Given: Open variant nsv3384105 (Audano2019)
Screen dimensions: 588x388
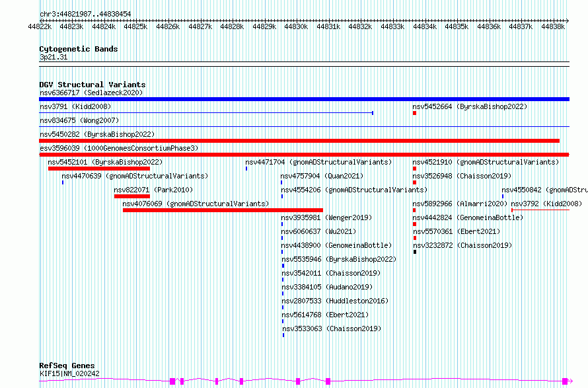Looking at the screenshot, I should tap(327, 287).
